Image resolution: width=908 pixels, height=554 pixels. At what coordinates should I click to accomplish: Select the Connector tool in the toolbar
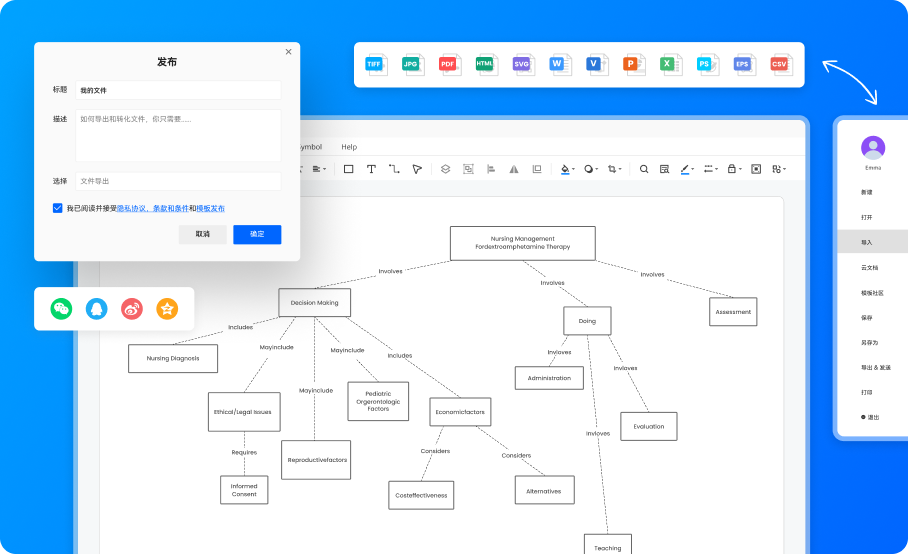click(394, 169)
